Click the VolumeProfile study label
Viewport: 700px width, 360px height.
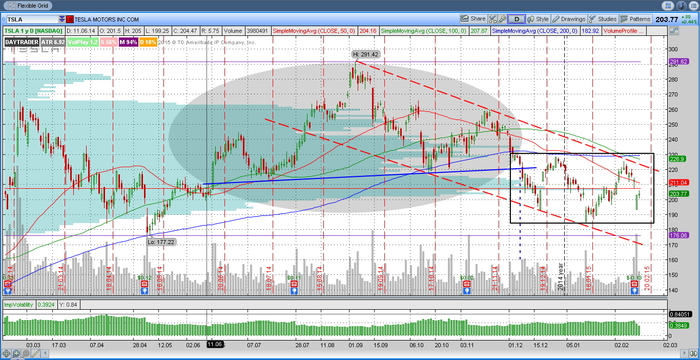[x=624, y=31]
